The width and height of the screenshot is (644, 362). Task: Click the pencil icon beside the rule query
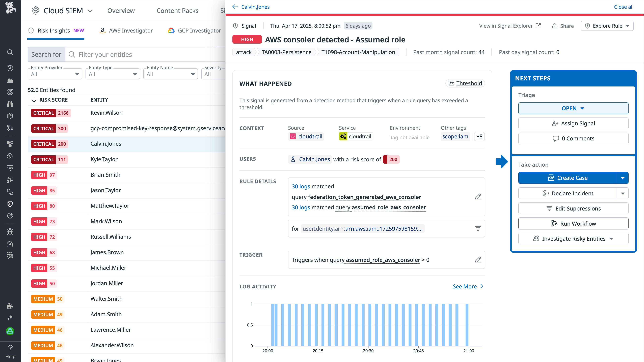(478, 197)
